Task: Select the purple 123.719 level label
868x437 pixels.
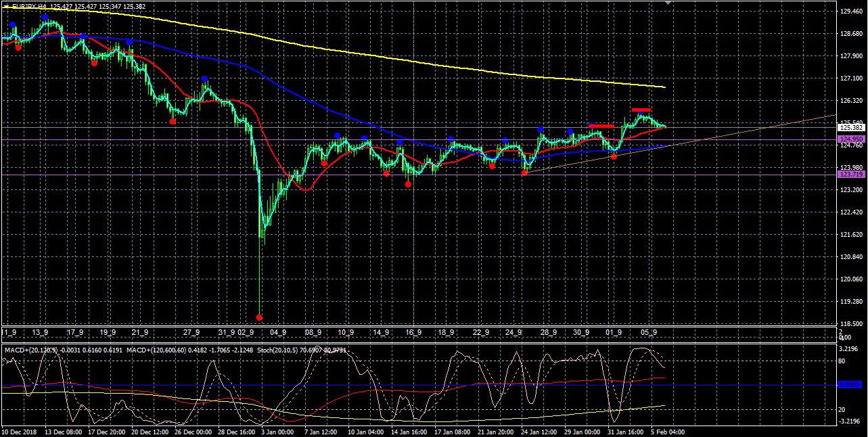Action: point(852,175)
